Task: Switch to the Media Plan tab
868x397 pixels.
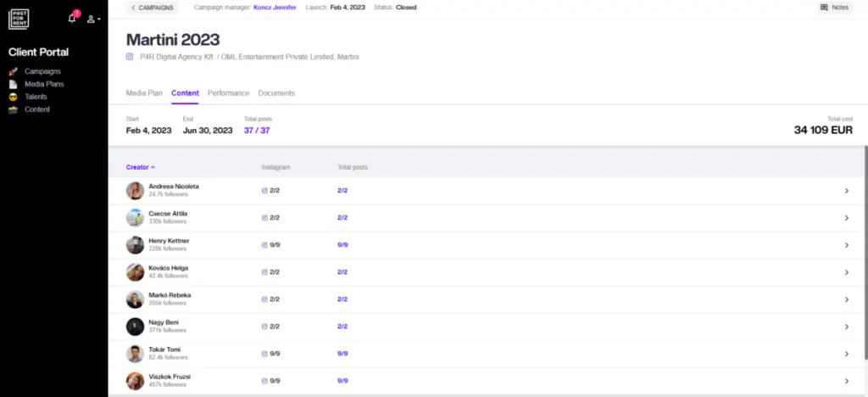Action: (x=144, y=93)
